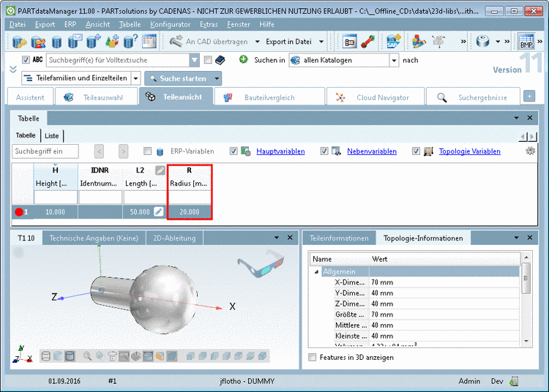Click the database-with-key icon in the toolbar
This screenshot has width=549, height=392.
click(19, 42)
